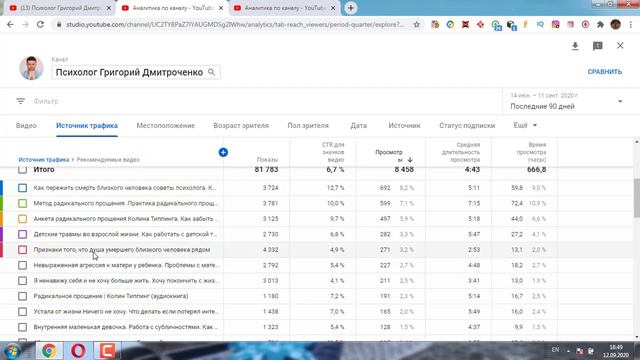This screenshot has width=640, height=360.
Task: Toggle Детские травмы во взрослой жизни checkbox
Action: (22, 234)
